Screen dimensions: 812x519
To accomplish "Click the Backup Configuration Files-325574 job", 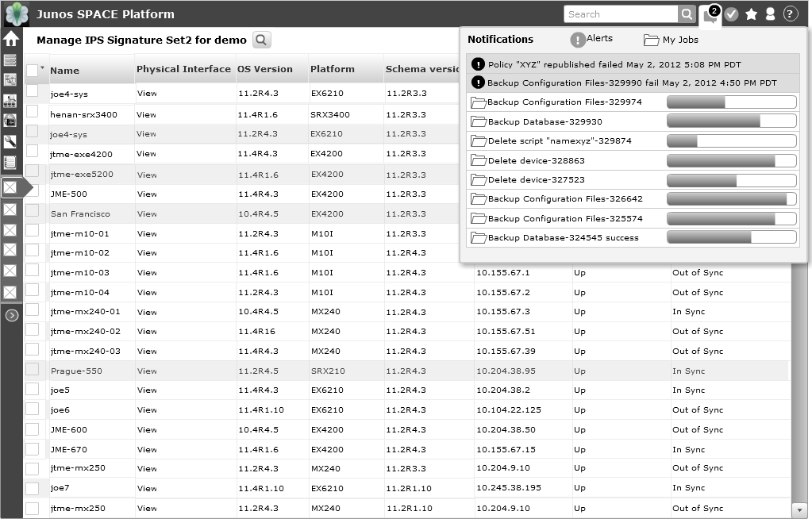I will pyautogui.click(x=633, y=218).
